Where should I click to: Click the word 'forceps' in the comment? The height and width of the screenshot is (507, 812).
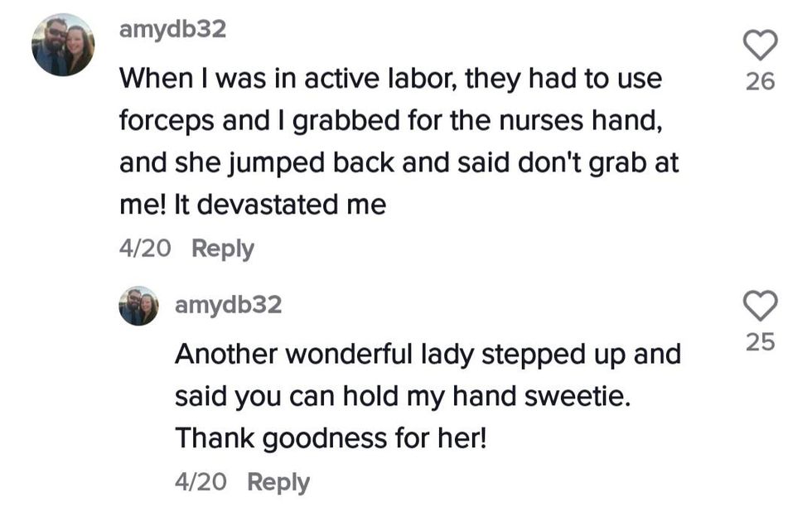coord(167,121)
